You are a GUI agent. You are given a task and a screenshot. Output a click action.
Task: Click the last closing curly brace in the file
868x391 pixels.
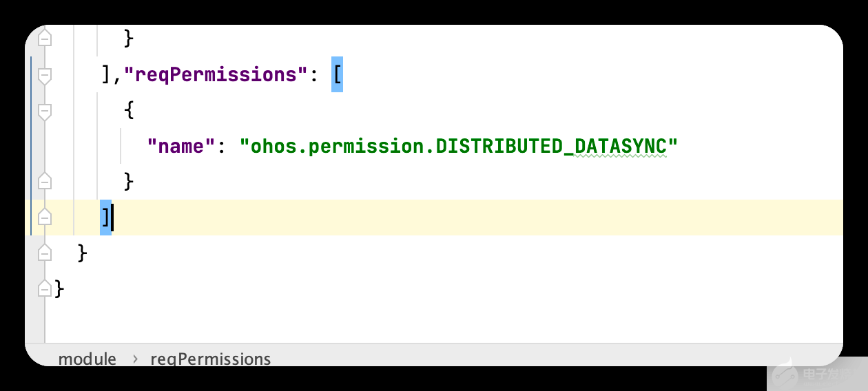click(x=59, y=288)
